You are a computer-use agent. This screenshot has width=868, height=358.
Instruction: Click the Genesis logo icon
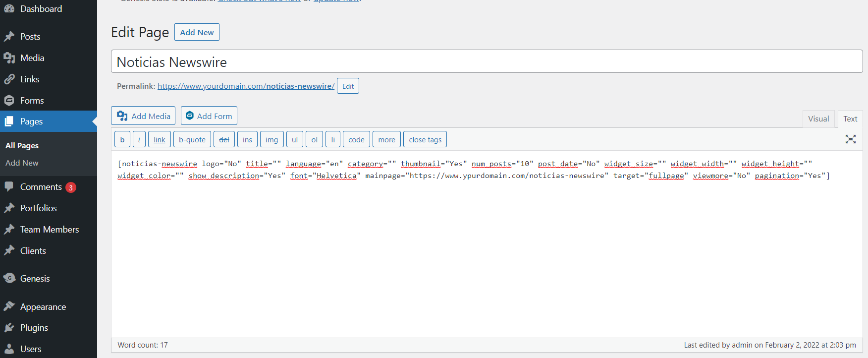pyautogui.click(x=9, y=278)
